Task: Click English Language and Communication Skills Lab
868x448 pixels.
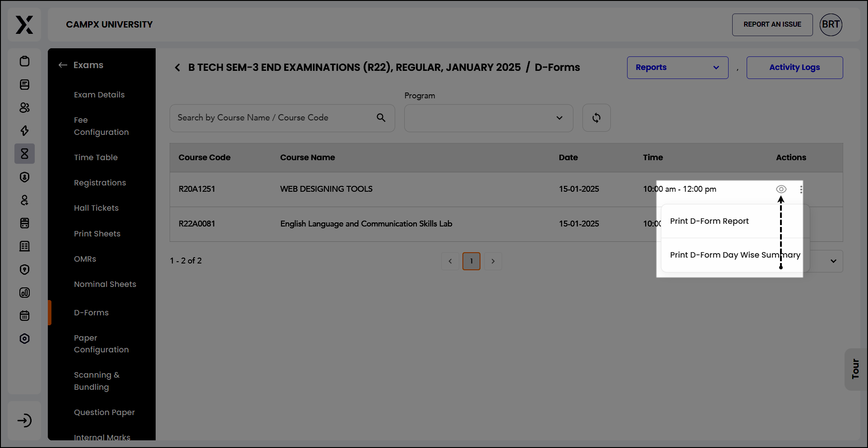Action: (366, 224)
